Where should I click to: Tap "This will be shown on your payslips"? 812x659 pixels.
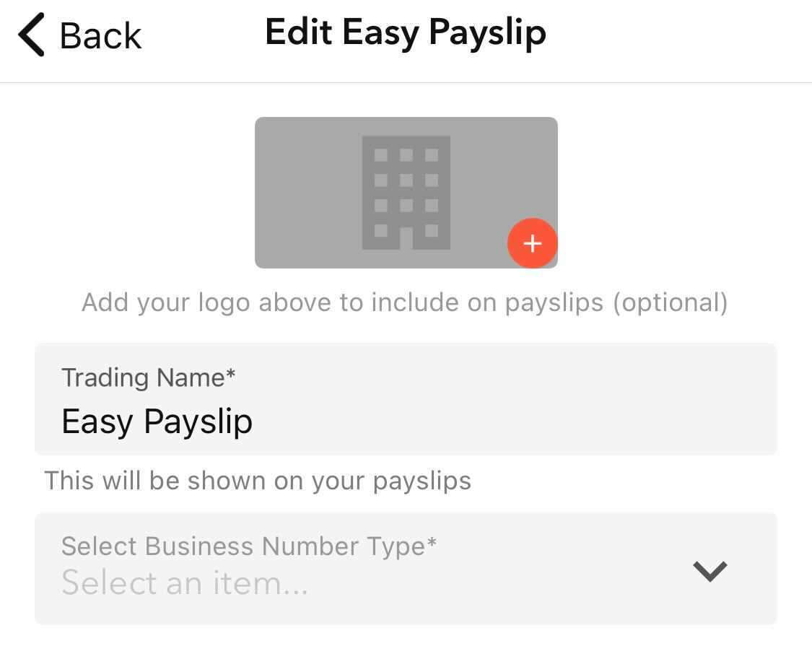[x=258, y=481]
